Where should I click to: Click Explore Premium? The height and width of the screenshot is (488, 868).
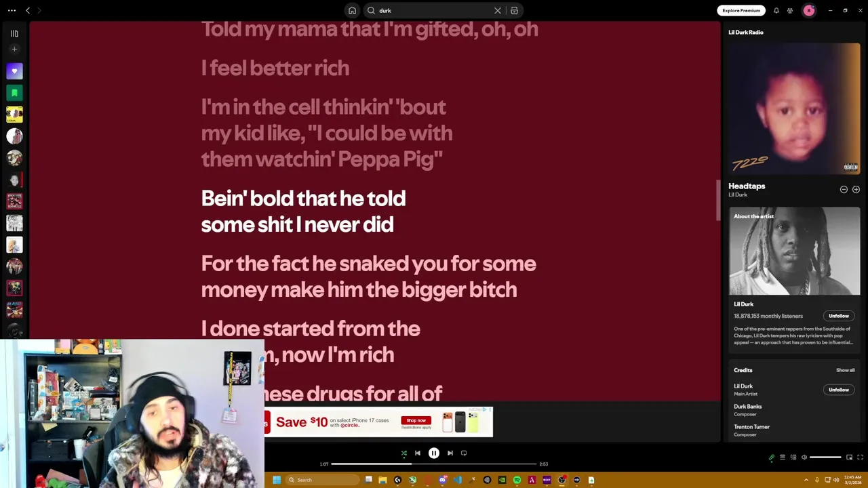point(741,10)
